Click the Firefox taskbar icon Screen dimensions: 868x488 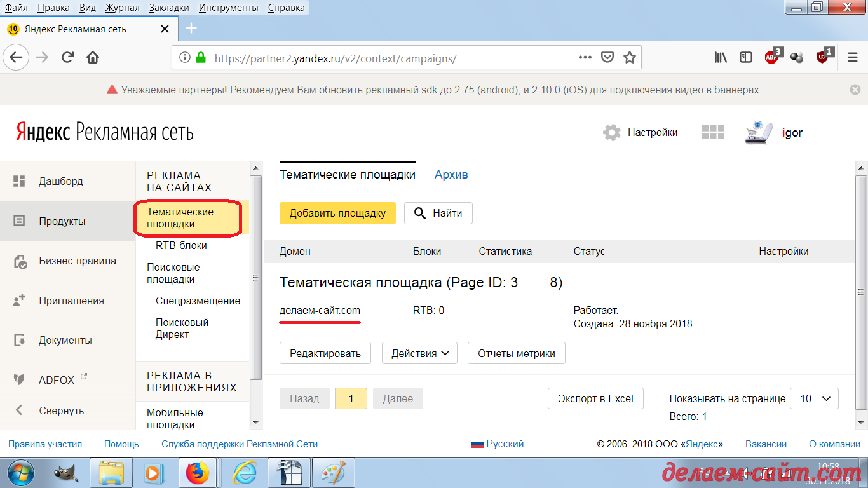tap(198, 473)
